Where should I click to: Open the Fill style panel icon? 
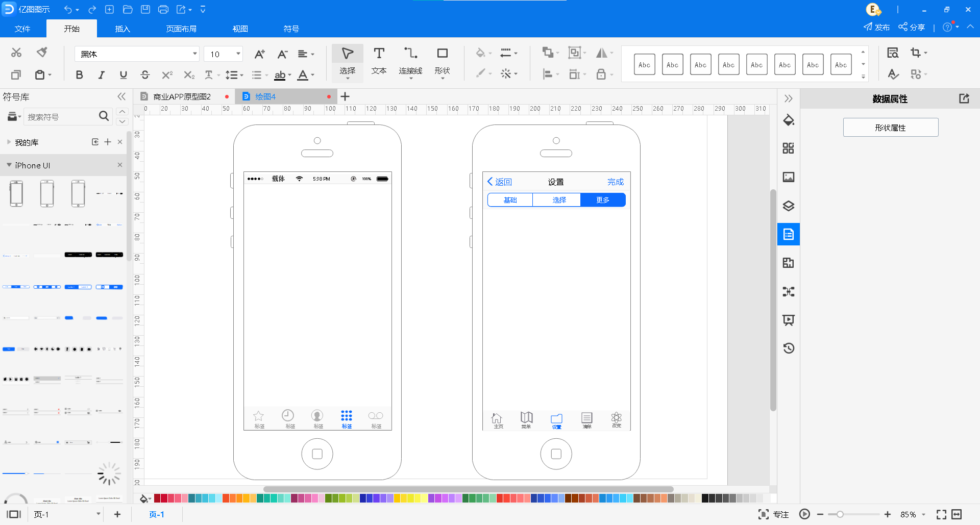[x=789, y=120]
